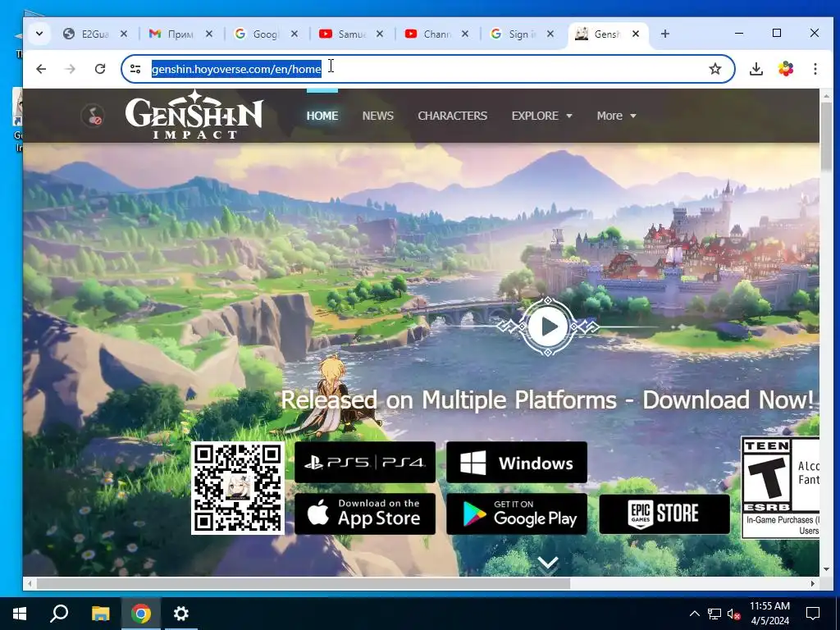Image resolution: width=840 pixels, height=630 pixels.
Task: Open the Epic Games Store button
Action: [x=664, y=514]
